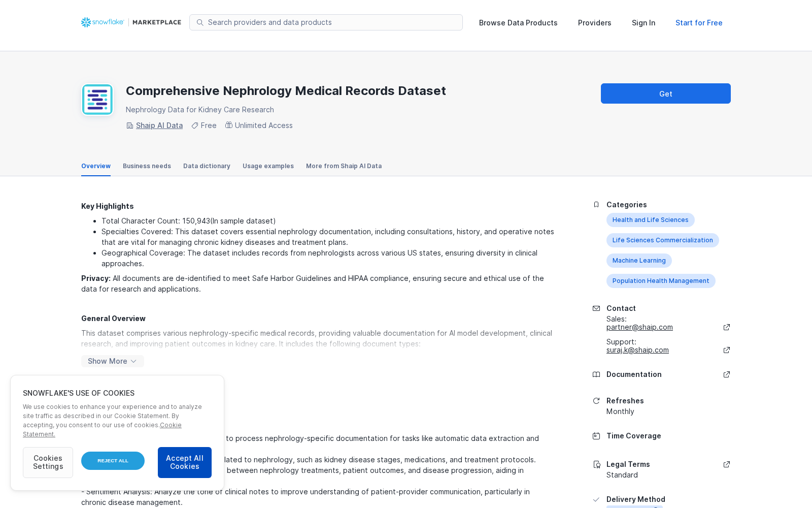Click the book icon beside Documentation
This screenshot has width=812, height=508.
tap(596, 374)
